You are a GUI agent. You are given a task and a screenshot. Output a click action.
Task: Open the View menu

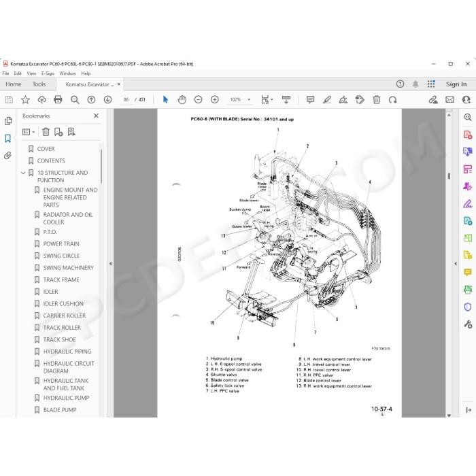31,73
